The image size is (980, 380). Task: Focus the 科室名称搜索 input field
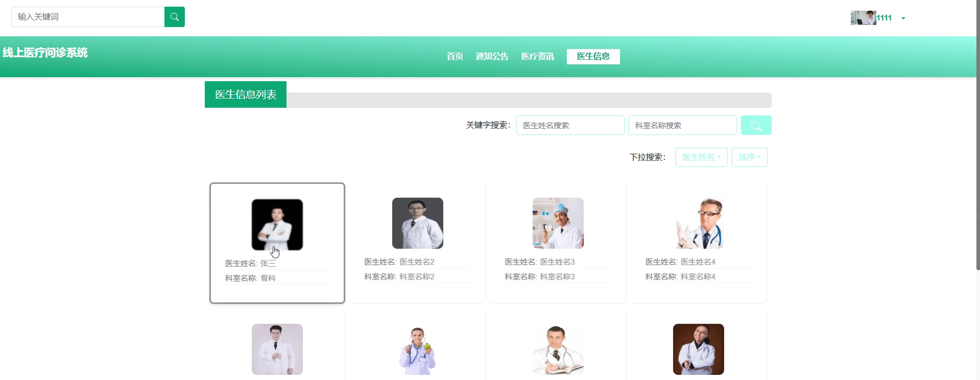pyautogui.click(x=682, y=125)
